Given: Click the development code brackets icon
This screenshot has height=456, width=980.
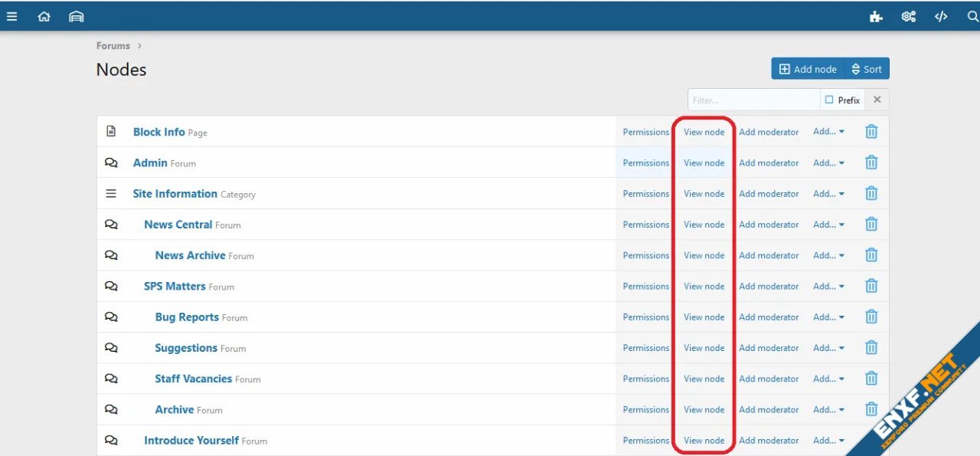Looking at the screenshot, I should [x=941, y=16].
